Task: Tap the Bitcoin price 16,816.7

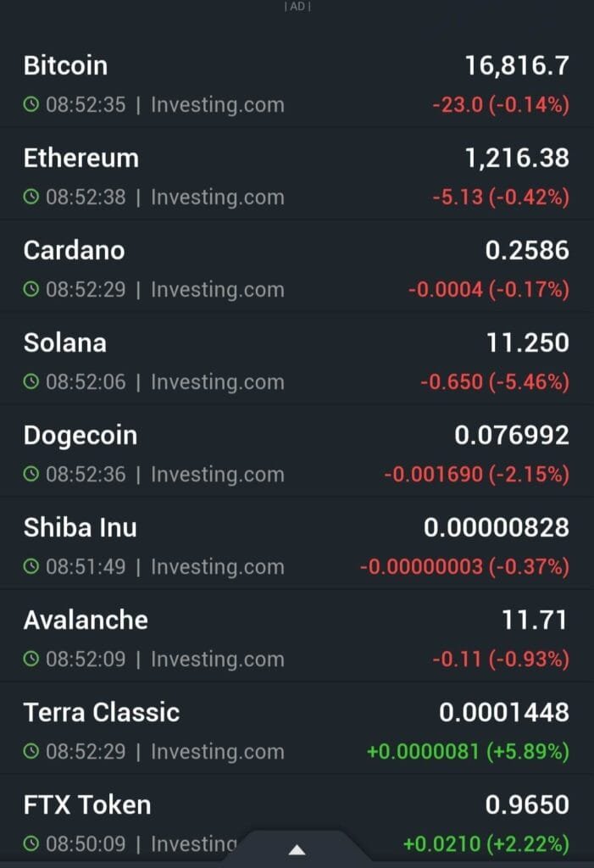Action: pos(517,65)
